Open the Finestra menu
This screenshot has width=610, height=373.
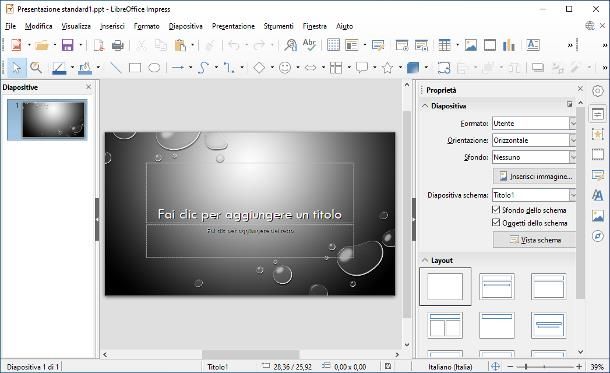(x=314, y=26)
